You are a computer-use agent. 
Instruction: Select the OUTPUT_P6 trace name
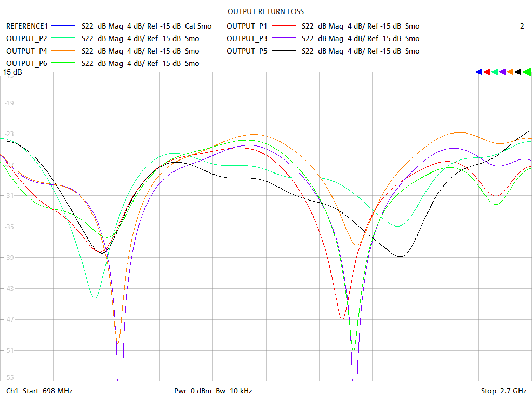pyautogui.click(x=26, y=63)
